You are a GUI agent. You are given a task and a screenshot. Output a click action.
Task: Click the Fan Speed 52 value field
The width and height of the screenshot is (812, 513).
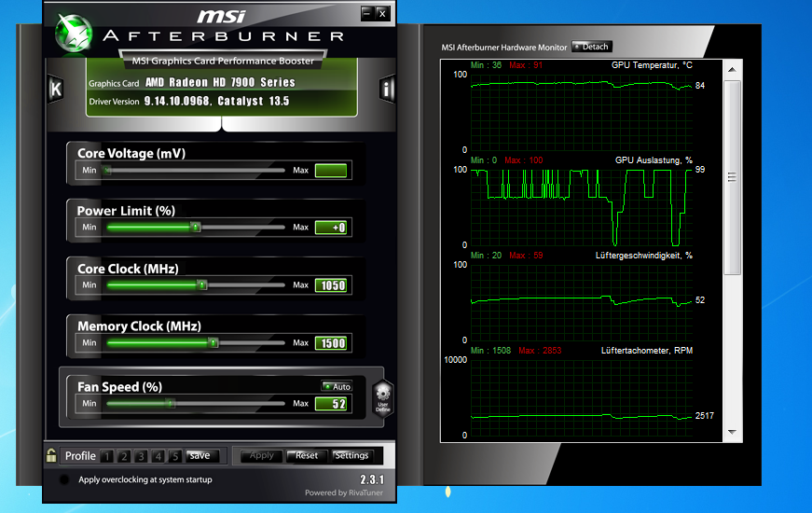point(331,404)
